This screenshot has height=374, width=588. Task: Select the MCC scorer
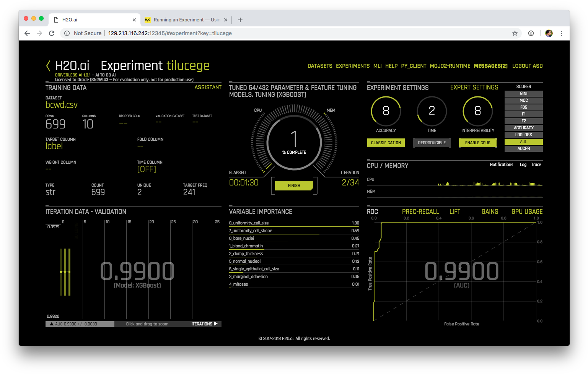click(x=524, y=100)
